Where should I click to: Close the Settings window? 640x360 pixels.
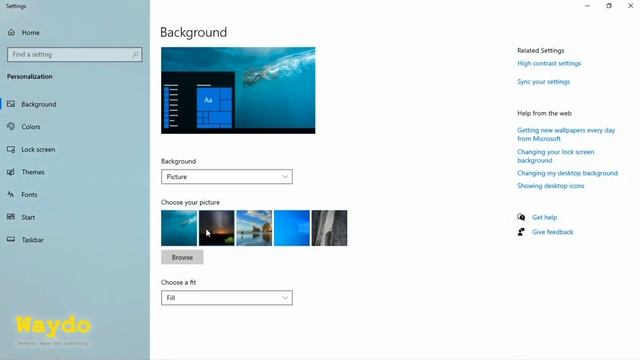(630, 6)
